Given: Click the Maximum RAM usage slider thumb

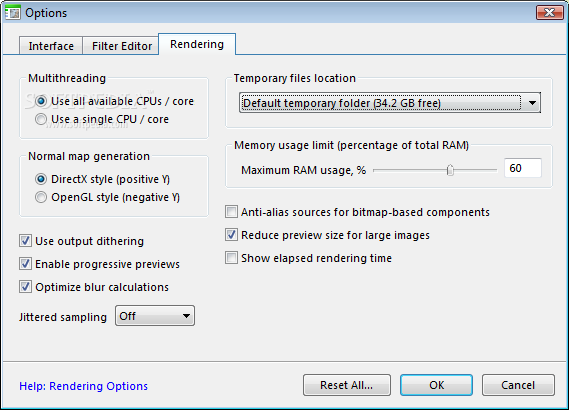Looking at the screenshot, I should tap(450, 170).
